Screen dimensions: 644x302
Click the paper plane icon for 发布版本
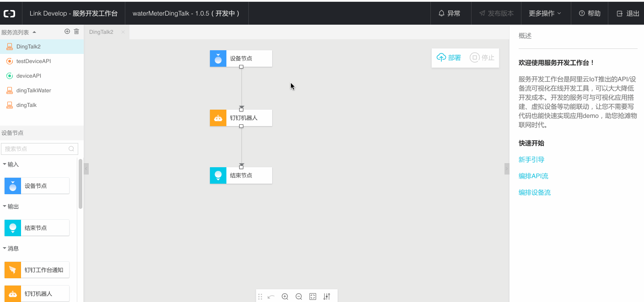[x=482, y=14]
